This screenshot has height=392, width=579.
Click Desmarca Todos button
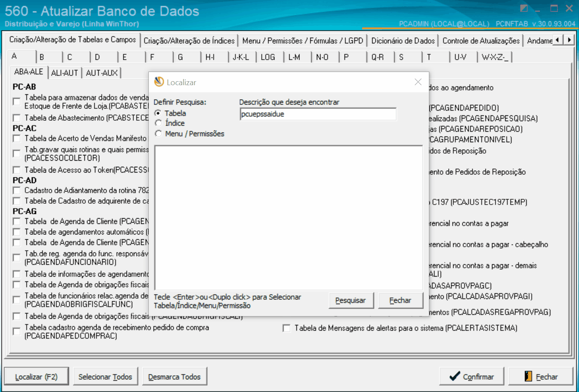(x=174, y=377)
